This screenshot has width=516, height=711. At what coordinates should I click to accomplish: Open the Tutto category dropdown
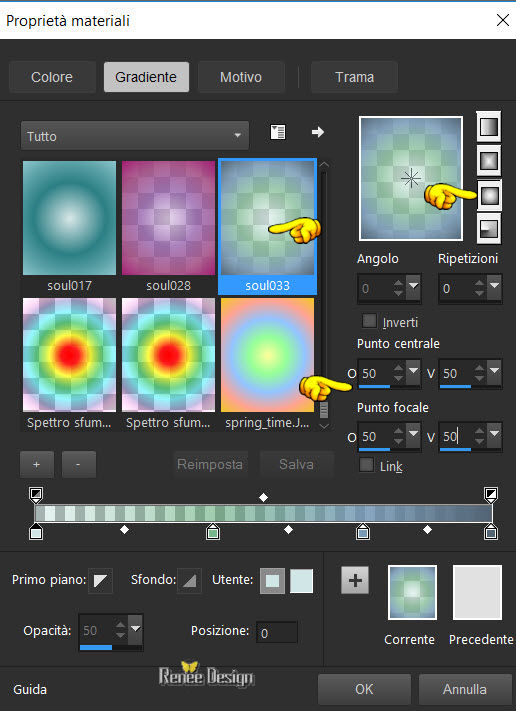coord(135,136)
